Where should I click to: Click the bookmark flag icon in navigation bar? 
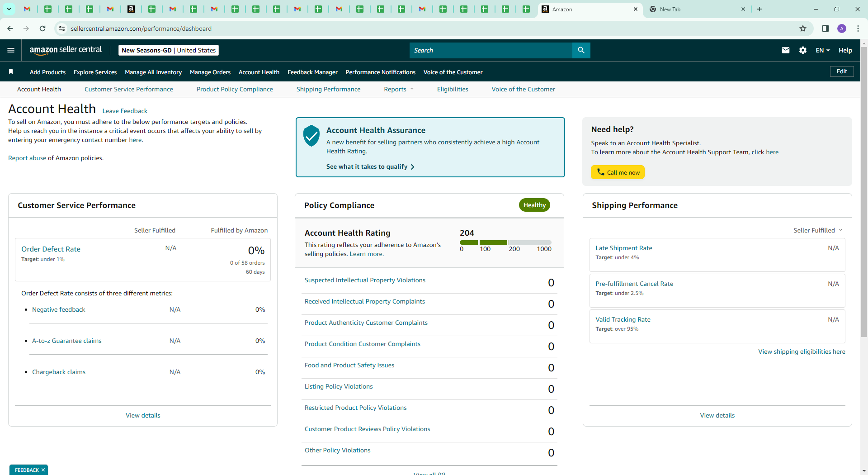[11, 71]
